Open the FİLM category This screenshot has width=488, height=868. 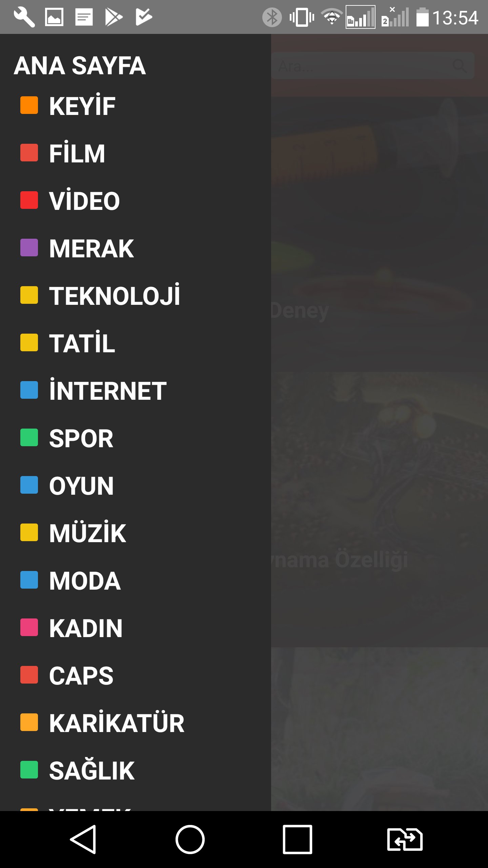click(77, 153)
